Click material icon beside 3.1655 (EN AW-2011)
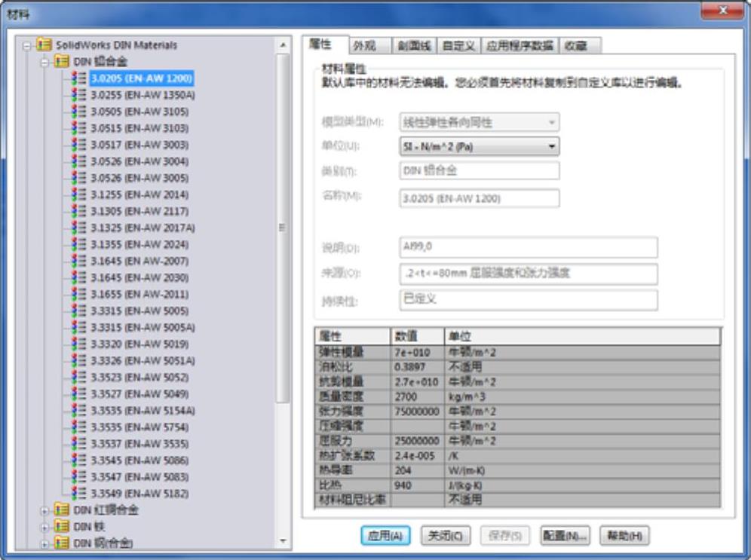The width and height of the screenshot is (751, 560). (x=79, y=294)
